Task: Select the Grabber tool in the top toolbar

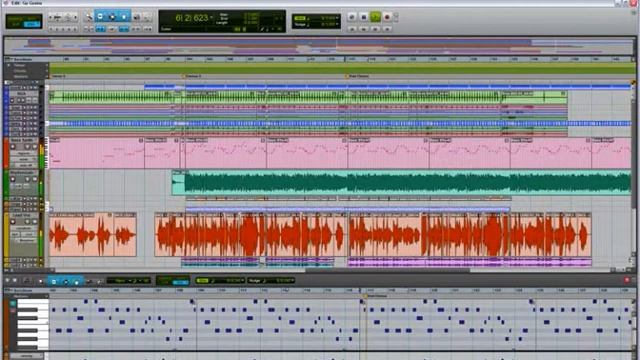Action: pos(124,17)
